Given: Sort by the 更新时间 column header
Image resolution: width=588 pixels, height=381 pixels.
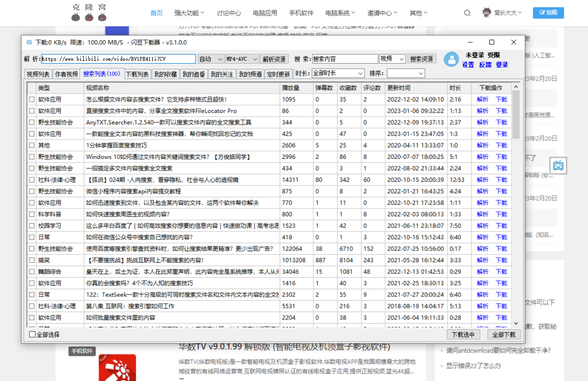Looking at the screenshot, I should pyautogui.click(x=416, y=88).
